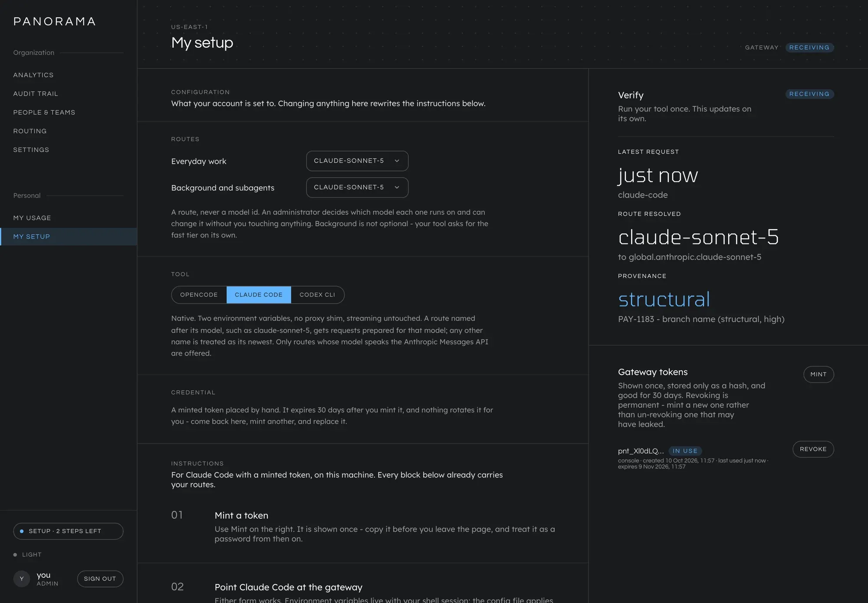The width and height of the screenshot is (868, 603).
Task: Click the just now latest request value
Action: pyautogui.click(x=658, y=176)
